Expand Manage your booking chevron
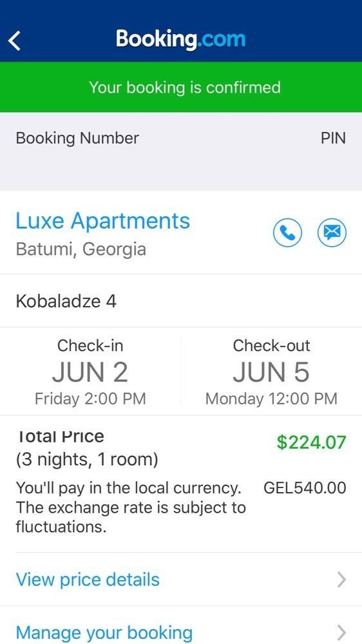362x644 pixels. pos(341,632)
